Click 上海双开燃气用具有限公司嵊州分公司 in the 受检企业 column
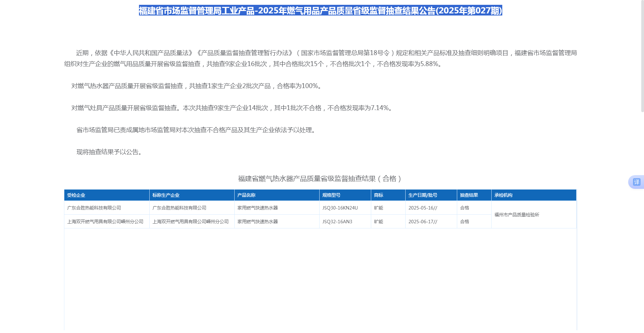This screenshot has height=333, width=644. click(105, 222)
